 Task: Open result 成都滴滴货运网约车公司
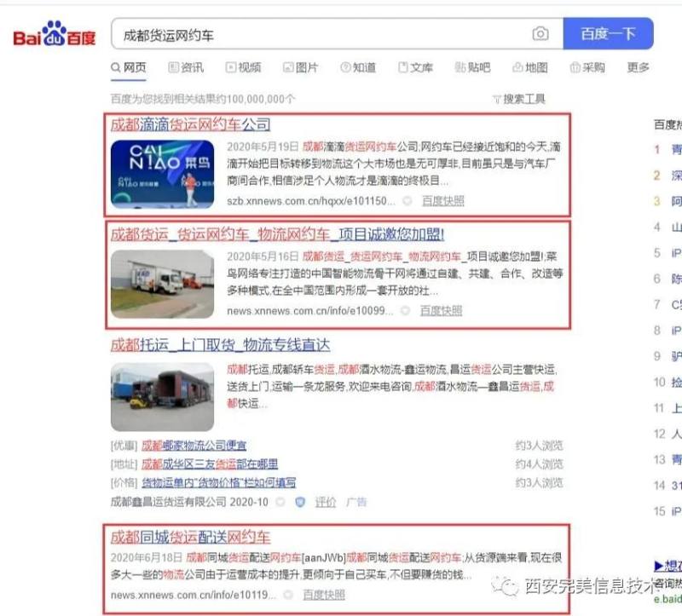(x=190, y=124)
